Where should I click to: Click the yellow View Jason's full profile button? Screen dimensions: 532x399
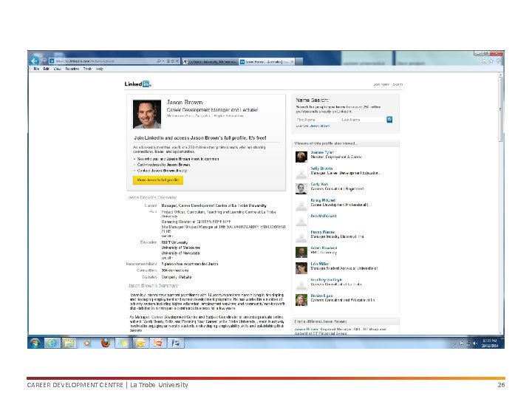tap(158, 180)
